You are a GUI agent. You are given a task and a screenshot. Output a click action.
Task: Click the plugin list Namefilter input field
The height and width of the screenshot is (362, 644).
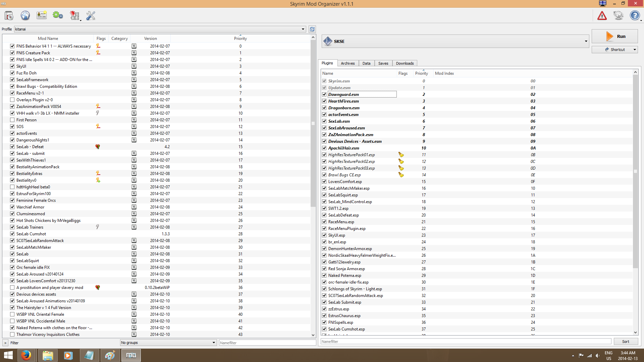pyautogui.click(x=466, y=342)
